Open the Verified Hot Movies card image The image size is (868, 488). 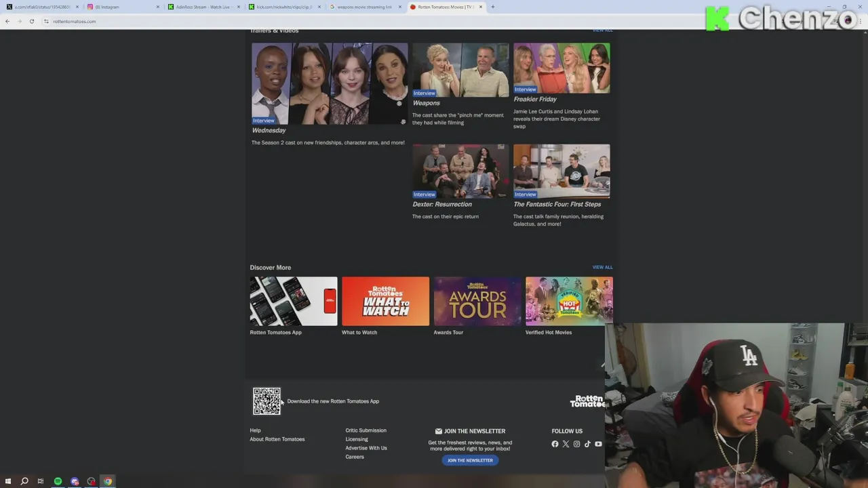coord(569,301)
